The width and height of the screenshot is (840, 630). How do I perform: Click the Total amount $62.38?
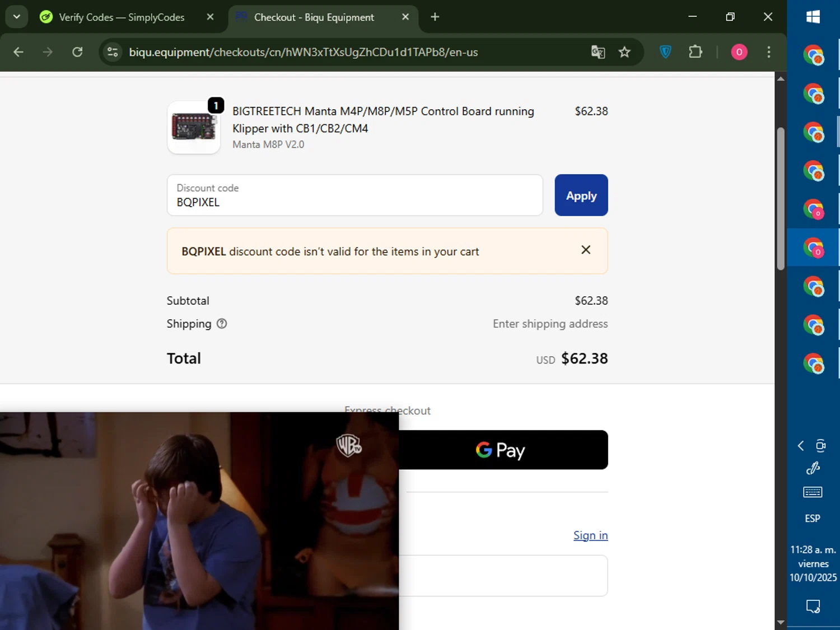pyautogui.click(x=584, y=358)
